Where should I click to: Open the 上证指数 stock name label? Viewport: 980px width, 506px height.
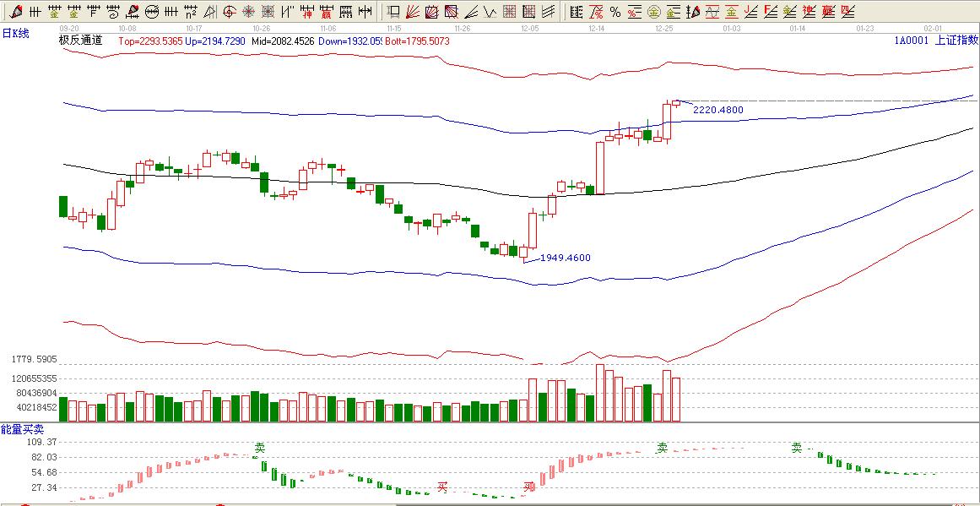pyautogui.click(x=956, y=40)
